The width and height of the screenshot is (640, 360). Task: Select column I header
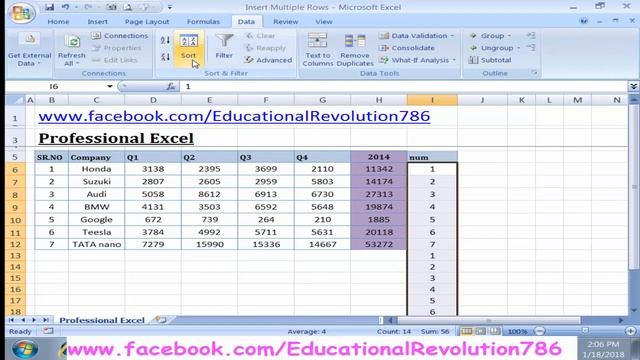pyautogui.click(x=432, y=100)
